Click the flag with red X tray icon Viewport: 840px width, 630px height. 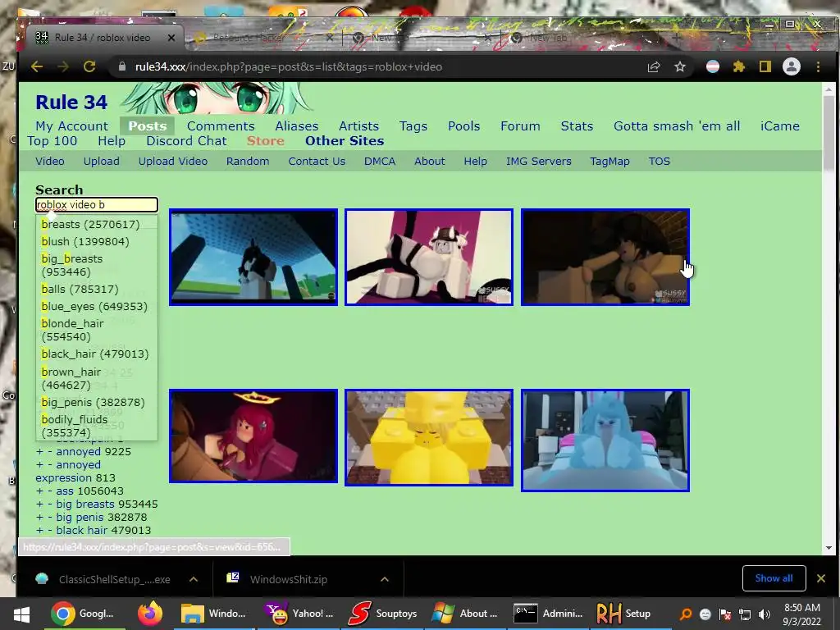point(725,614)
